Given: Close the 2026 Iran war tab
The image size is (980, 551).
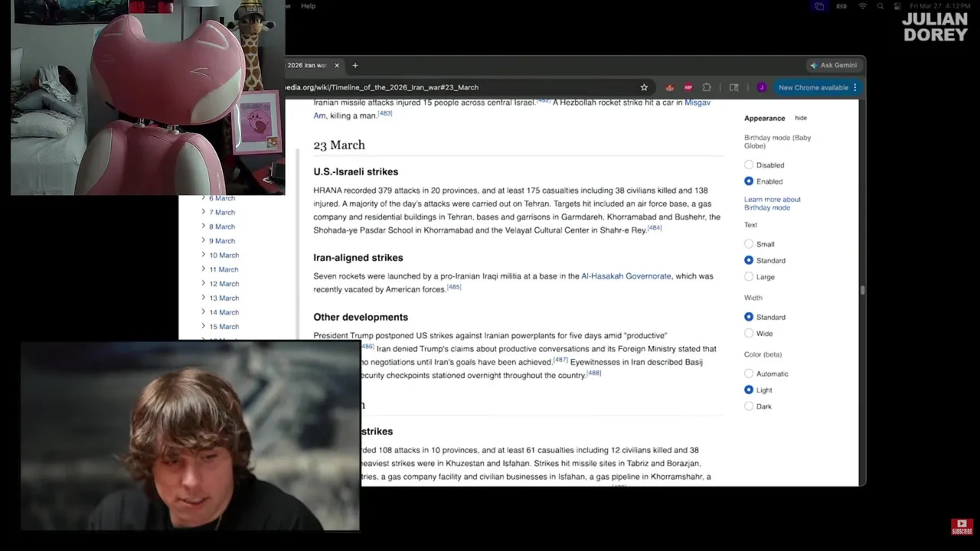Looking at the screenshot, I should [336, 65].
